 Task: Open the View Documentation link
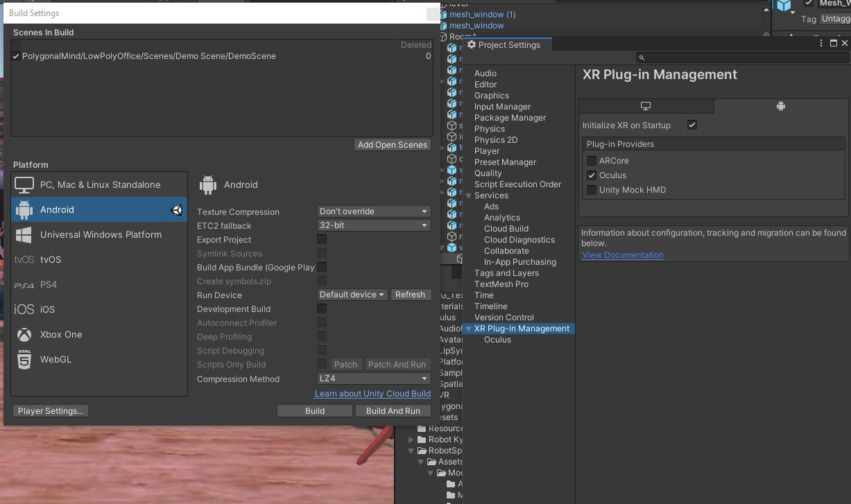[623, 255]
